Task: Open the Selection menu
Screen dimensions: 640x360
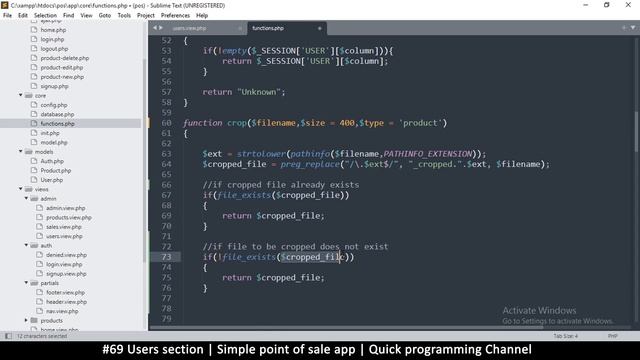Action: pos(45,16)
